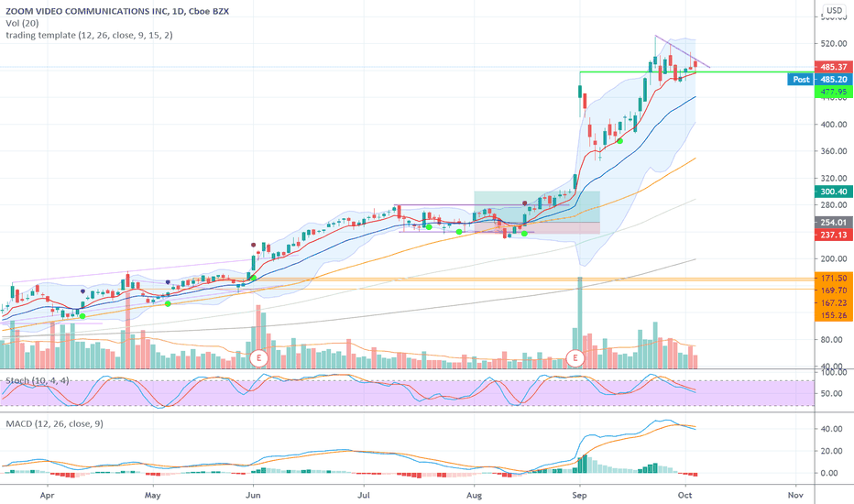Click the Aug label on time axis
This screenshot has height=504, width=854.
click(x=475, y=495)
